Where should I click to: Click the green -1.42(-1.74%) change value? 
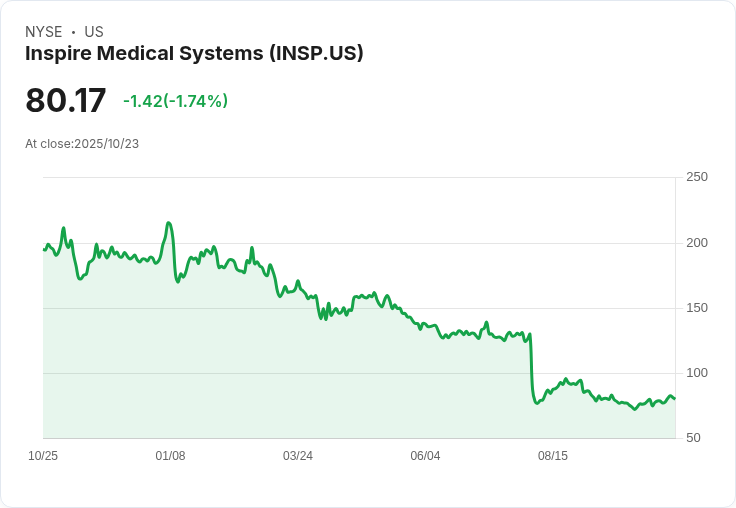click(175, 101)
